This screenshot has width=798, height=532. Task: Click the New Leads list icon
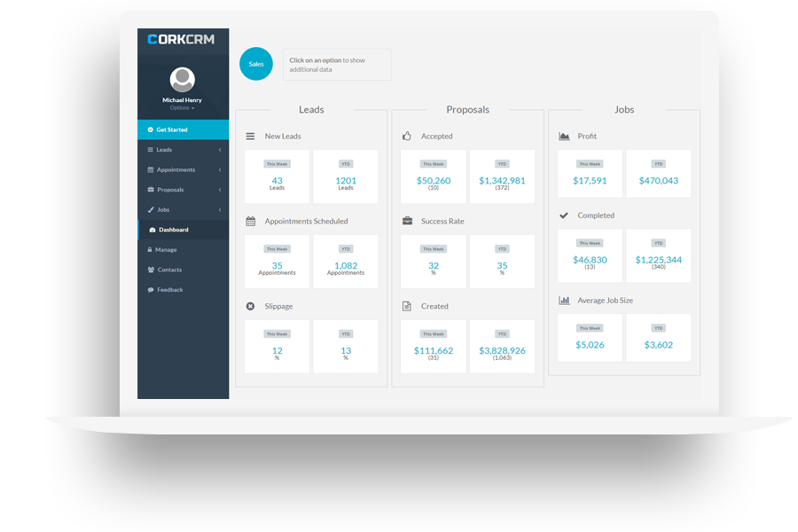click(x=250, y=137)
